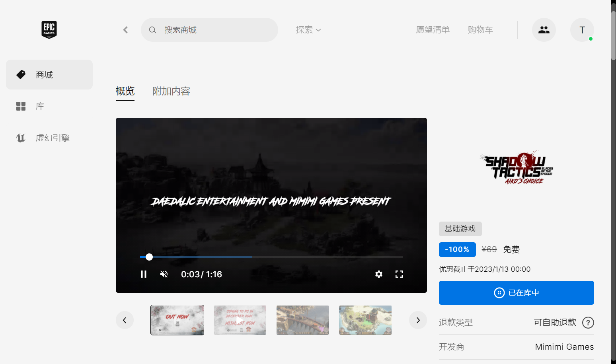Open the T profile avatar menu
This screenshot has width=616, height=364.
(582, 30)
